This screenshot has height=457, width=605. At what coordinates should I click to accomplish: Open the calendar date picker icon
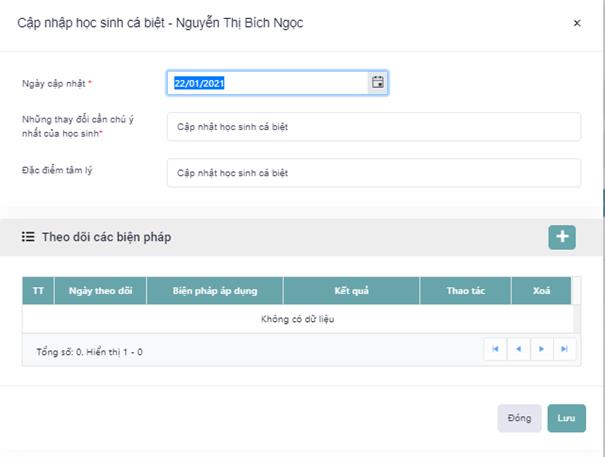point(378,83)
